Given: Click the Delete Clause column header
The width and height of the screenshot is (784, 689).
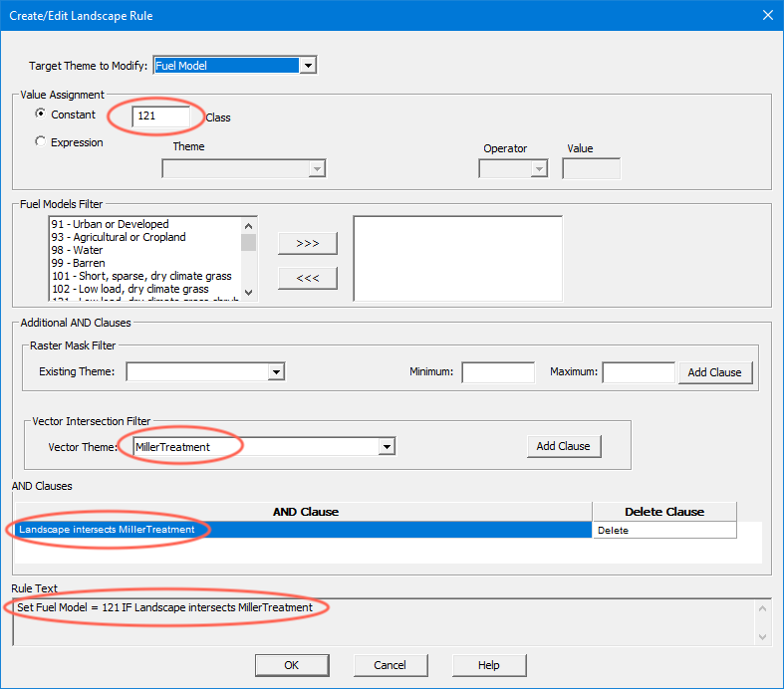Looking at the screenshot, I should pos(664,512).
